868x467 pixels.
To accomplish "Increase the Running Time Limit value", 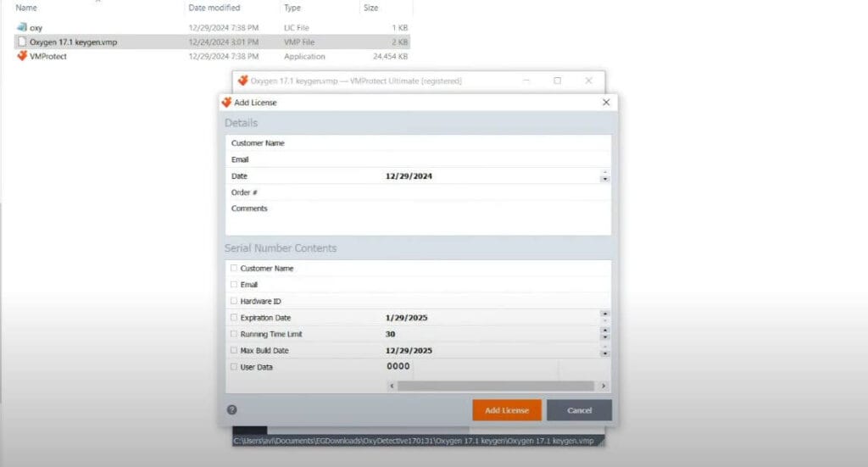I will [604, 331].
